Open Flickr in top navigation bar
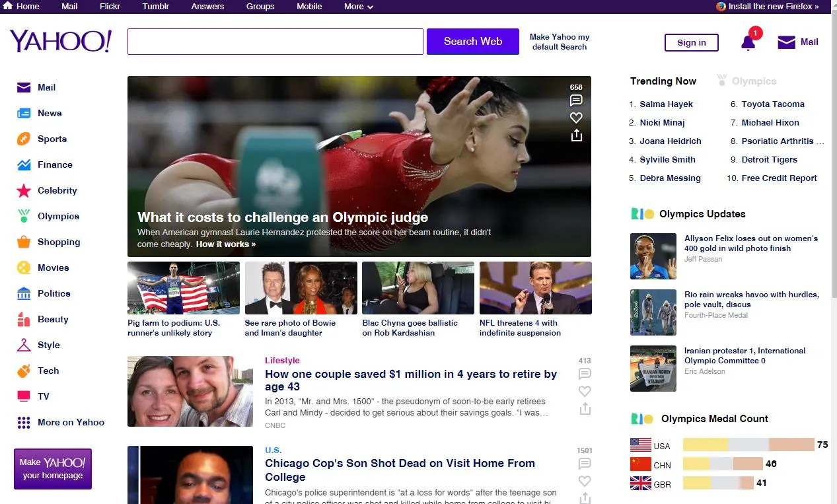 click(110, 7)
